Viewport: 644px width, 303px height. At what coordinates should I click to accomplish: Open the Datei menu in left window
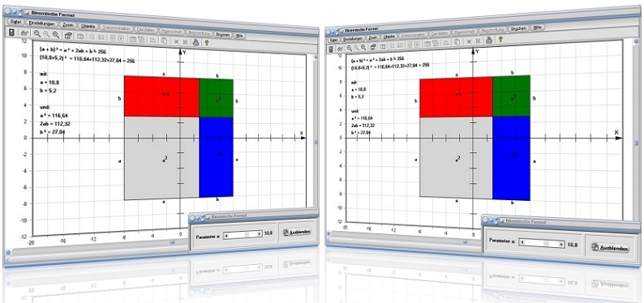click(x=15, y=22)
